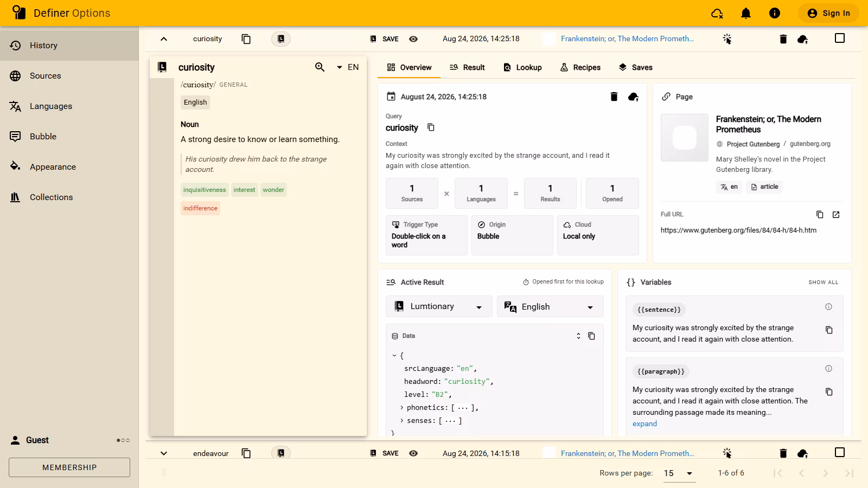Switch to the Saves tab

pos(635,67)
